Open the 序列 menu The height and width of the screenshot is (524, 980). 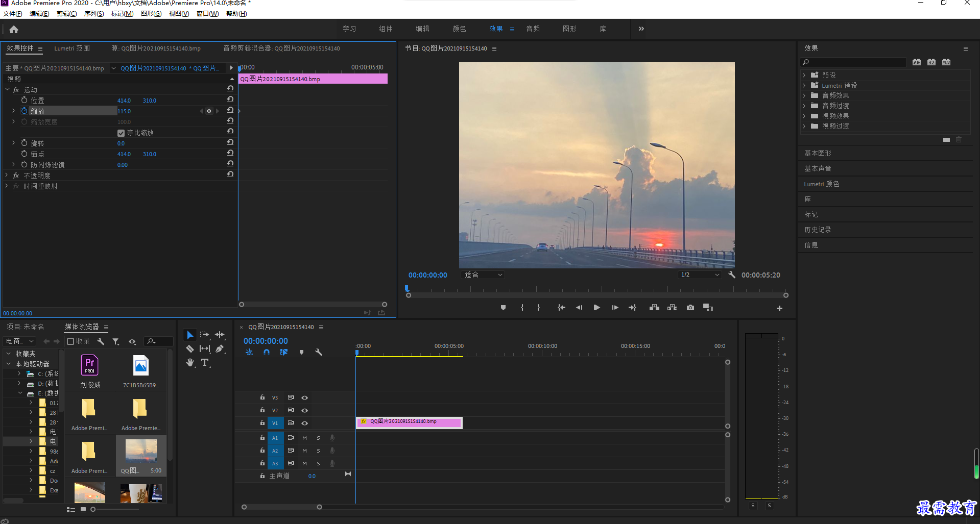pyautogui.click(x=94, y=14)
